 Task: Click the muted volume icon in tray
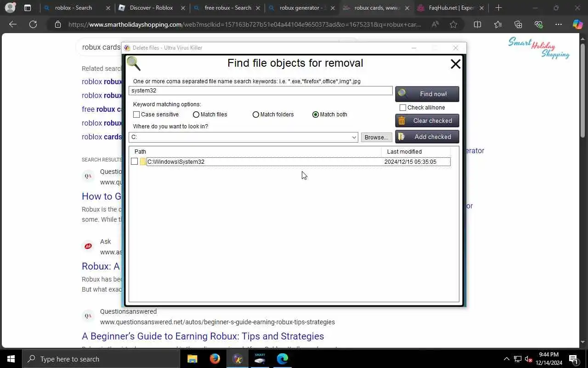(x=529, y=359)
